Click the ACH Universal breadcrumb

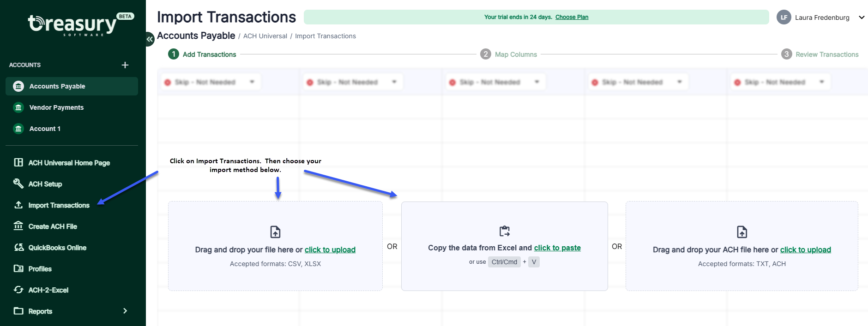pyautogui.click(x=265, y=36)
